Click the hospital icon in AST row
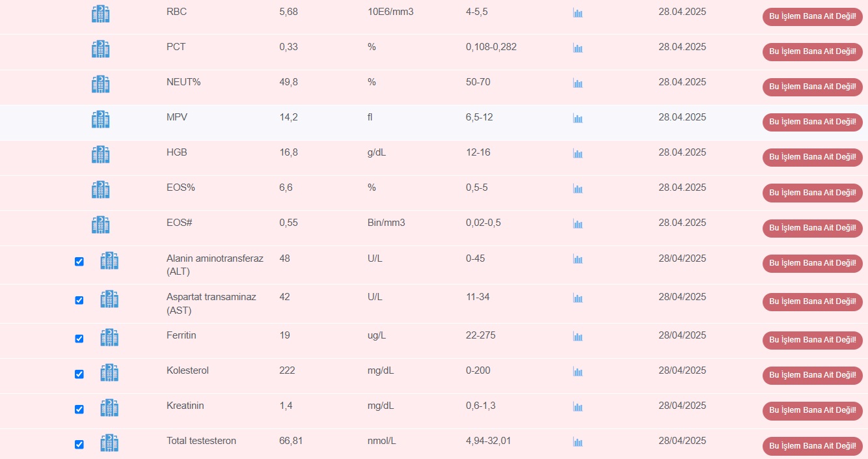This screenshot has width=868, height=459. click(109, 299)
